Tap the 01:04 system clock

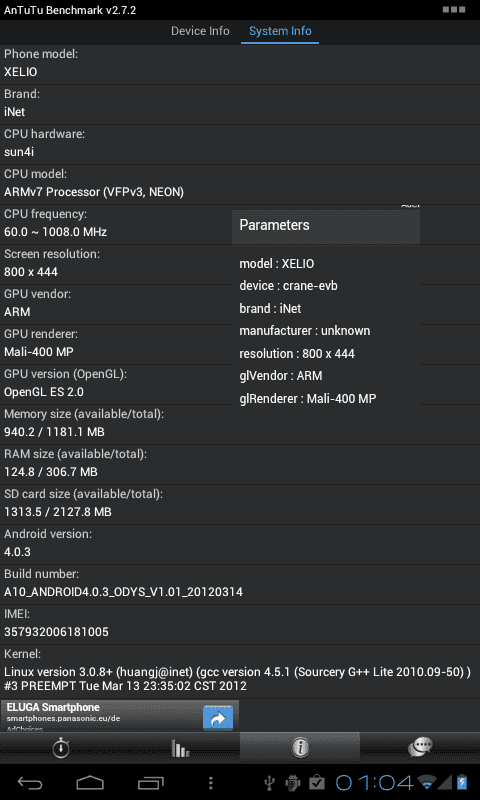pyautogui.click(x=374, y=782)
